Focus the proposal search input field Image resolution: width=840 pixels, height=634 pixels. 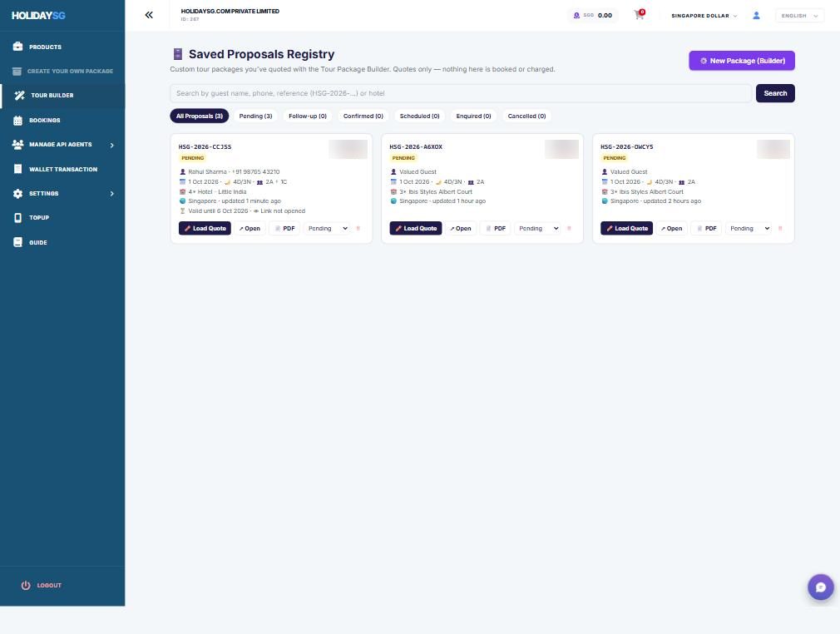tap(461, 93)
